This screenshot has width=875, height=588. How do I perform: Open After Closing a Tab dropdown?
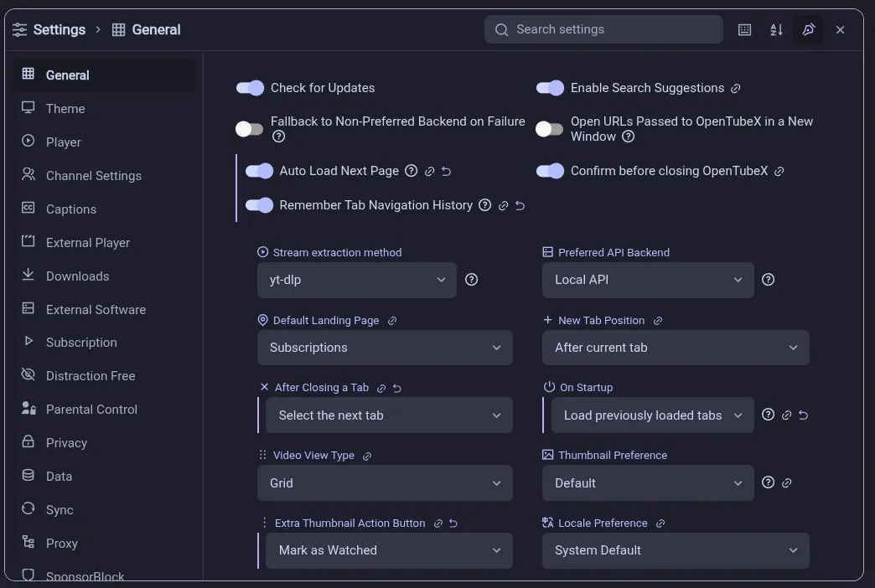click(389, 415)
